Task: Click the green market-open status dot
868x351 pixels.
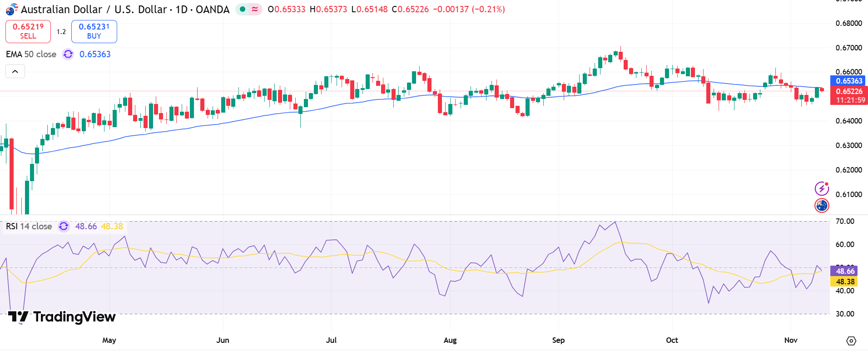Action: click(x=243, y=9)
